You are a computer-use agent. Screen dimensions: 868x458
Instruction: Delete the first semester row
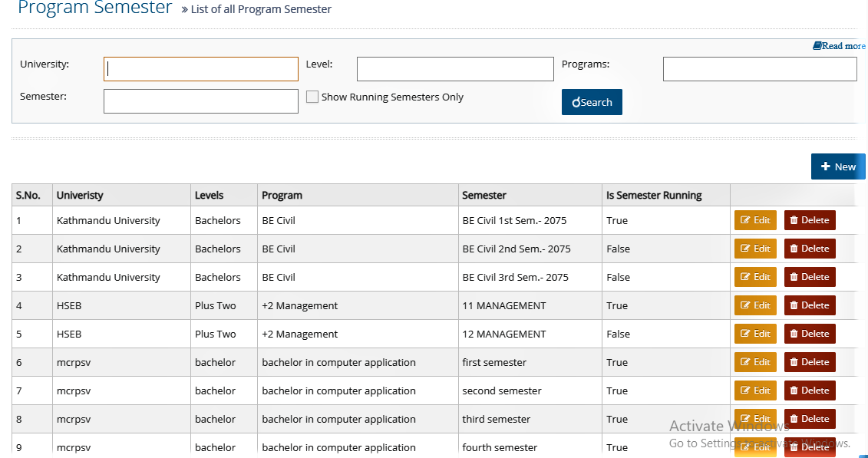[810, 362]
